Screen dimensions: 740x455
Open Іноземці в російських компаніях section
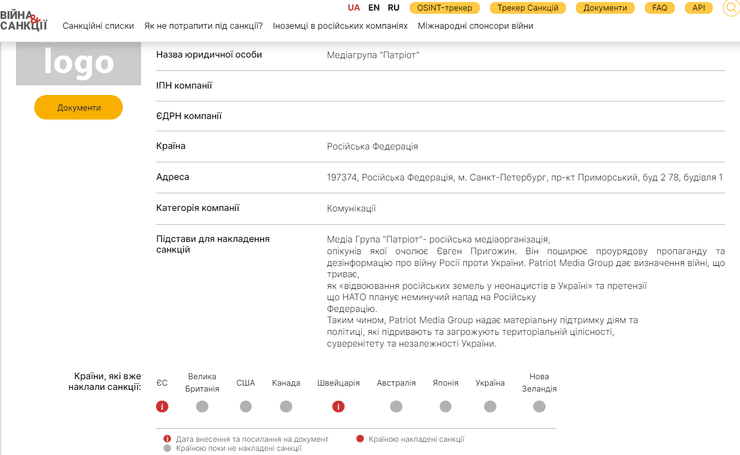tap(341, 26)
